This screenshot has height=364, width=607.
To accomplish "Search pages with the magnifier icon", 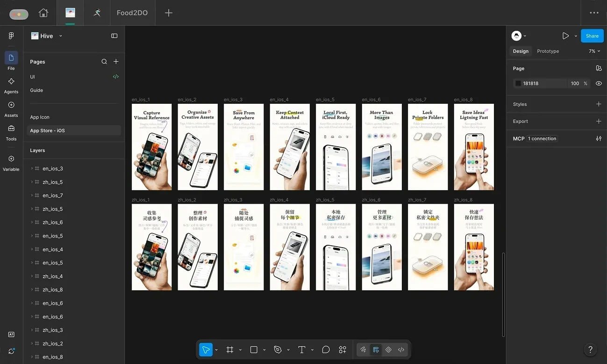I will click(x=104, y=62).
